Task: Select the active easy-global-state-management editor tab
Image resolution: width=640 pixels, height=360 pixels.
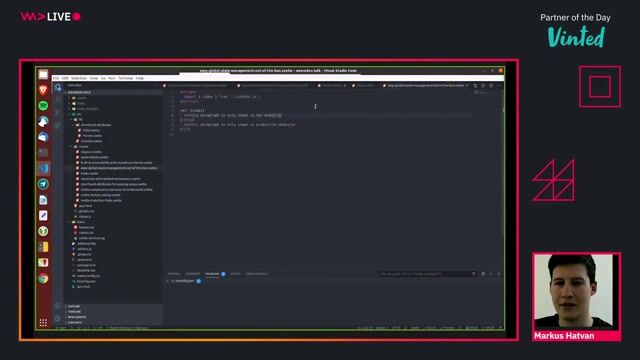Action: [424, 86]
